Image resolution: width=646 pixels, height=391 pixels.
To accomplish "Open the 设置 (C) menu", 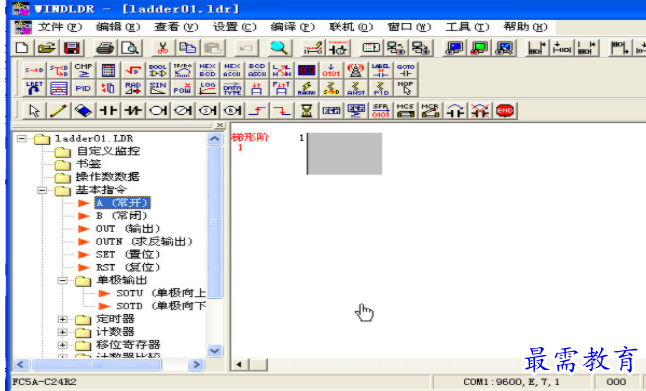I will [234, 27].
